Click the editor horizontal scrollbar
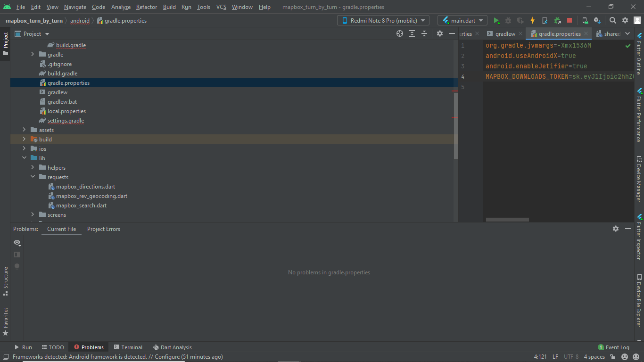This screenshot has width=644, height=362. pos(507,220)
